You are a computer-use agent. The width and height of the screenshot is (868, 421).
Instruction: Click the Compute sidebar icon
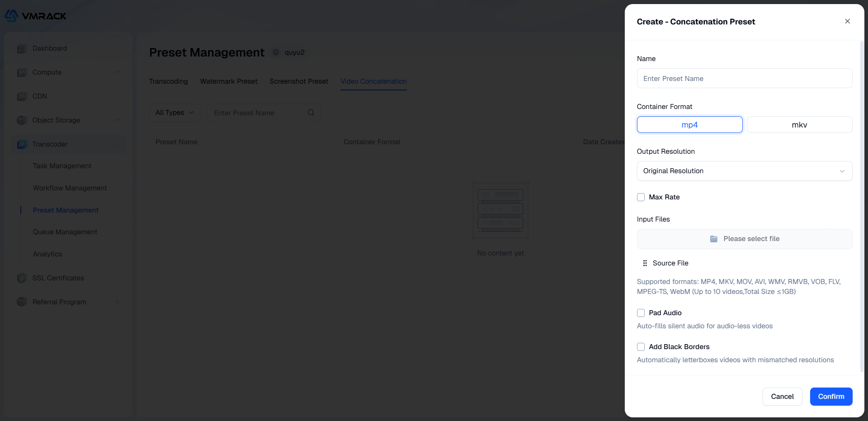[x=22, y=72]
